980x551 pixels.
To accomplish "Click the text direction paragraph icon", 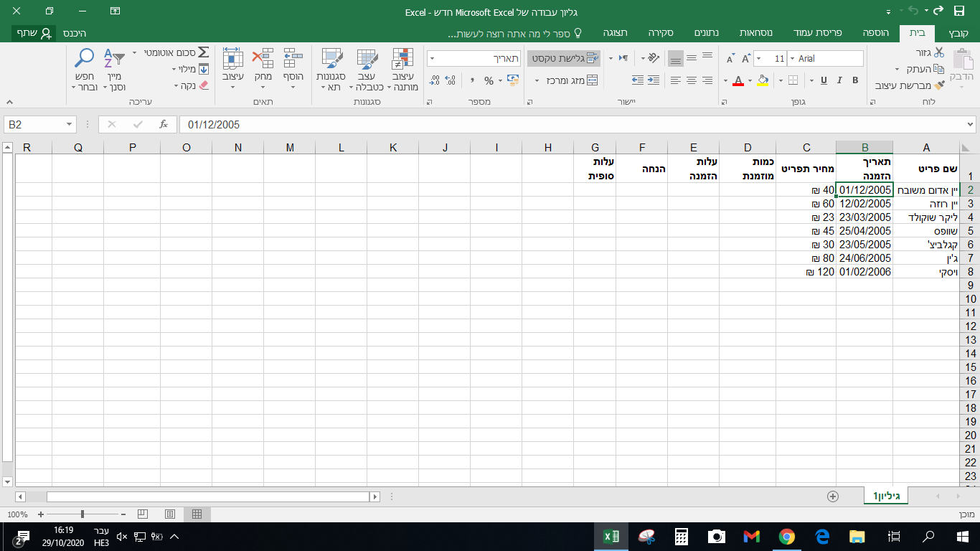I will [x=623, y=58].
